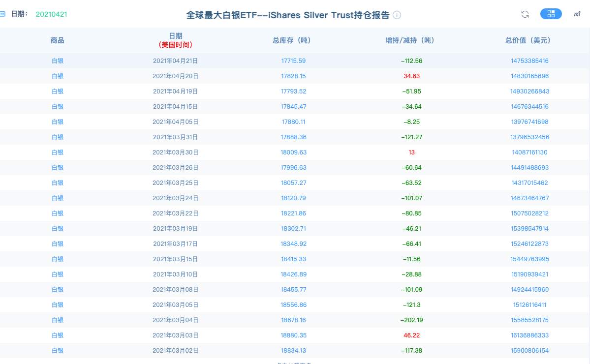Click the red increase value 34.63
This screenshot has width=590, height=364.
(x=412, y=76)
